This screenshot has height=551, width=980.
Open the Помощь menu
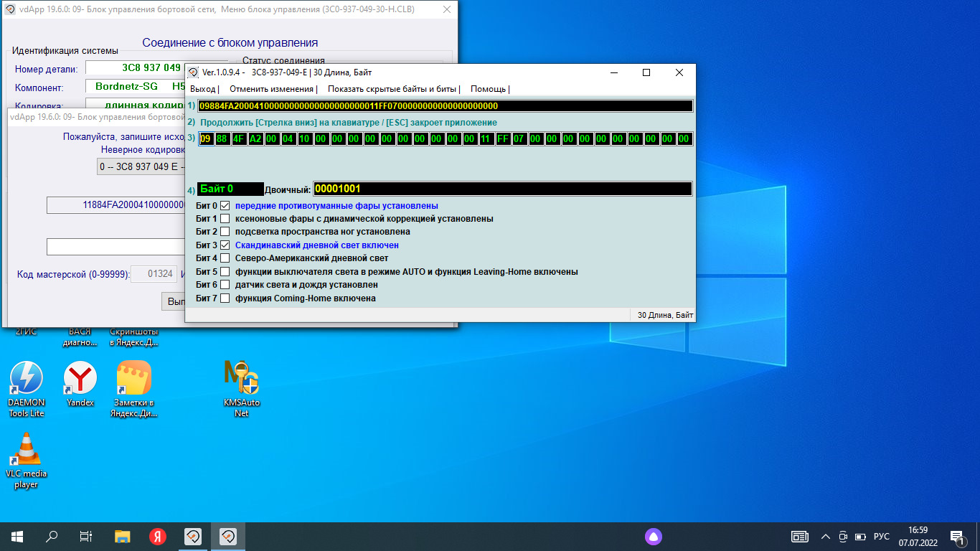click(488, 89)
